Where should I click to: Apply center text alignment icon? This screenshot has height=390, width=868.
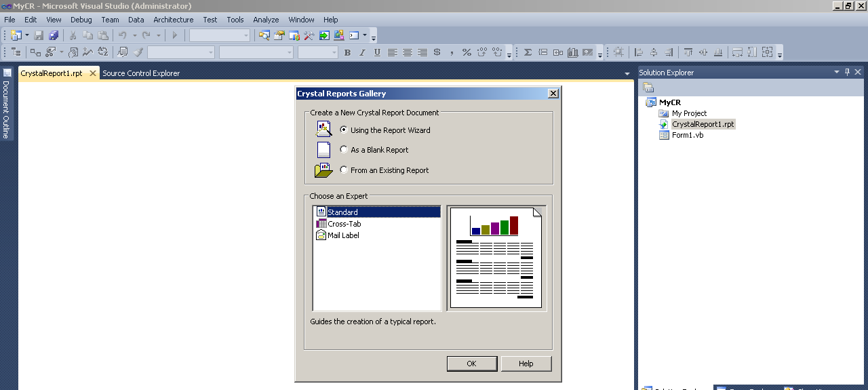(407, 52)
